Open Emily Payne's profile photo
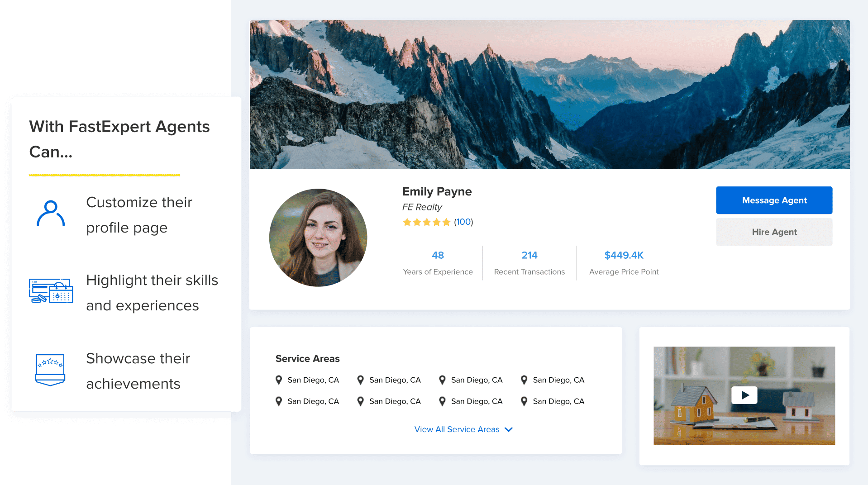The width and height of the screenshot is (868, 485). [318, 238]
